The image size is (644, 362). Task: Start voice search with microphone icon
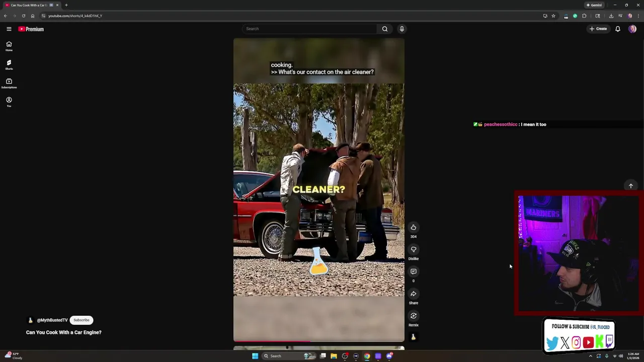[x=401, y=29]
